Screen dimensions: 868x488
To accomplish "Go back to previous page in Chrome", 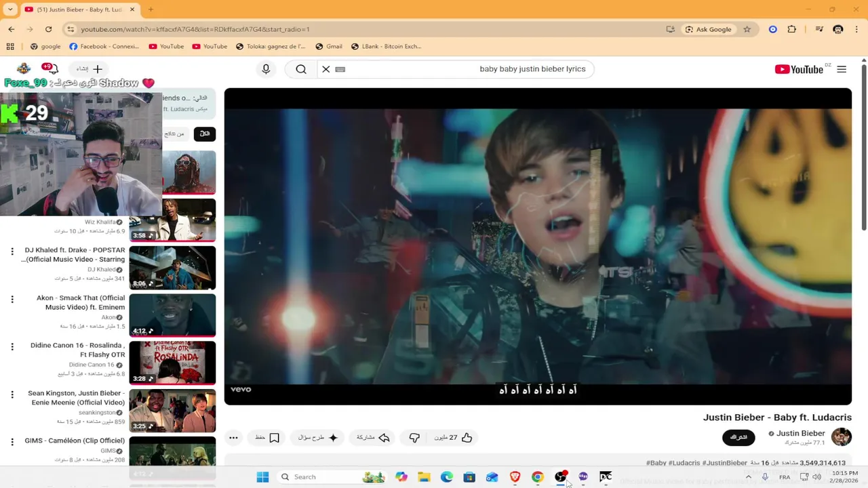I will [12, 29].
